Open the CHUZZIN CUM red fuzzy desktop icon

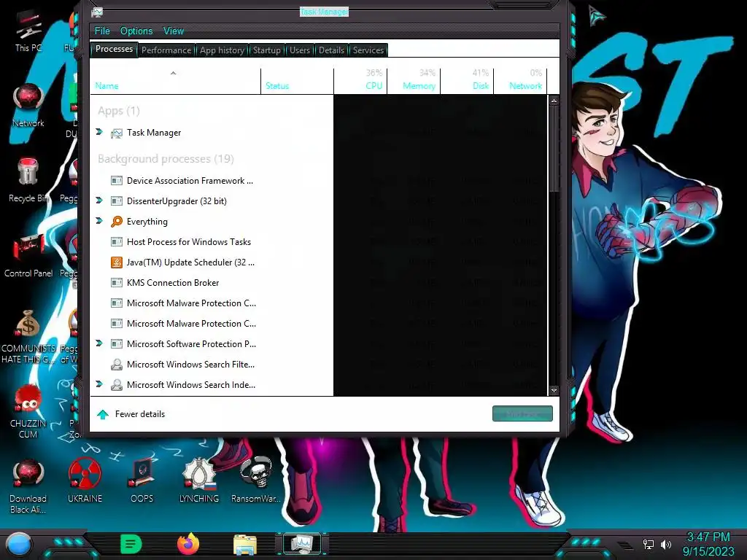[x=28, y=411]
